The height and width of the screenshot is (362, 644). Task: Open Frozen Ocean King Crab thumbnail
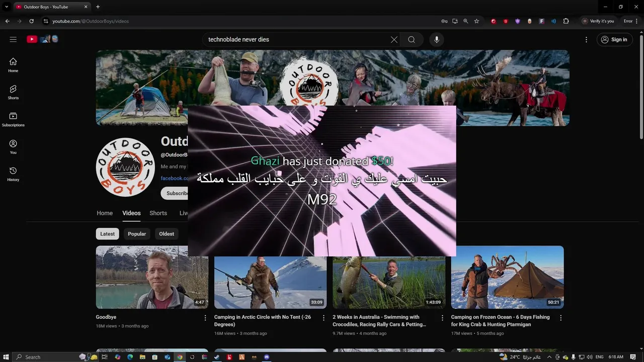pos(507,277)
